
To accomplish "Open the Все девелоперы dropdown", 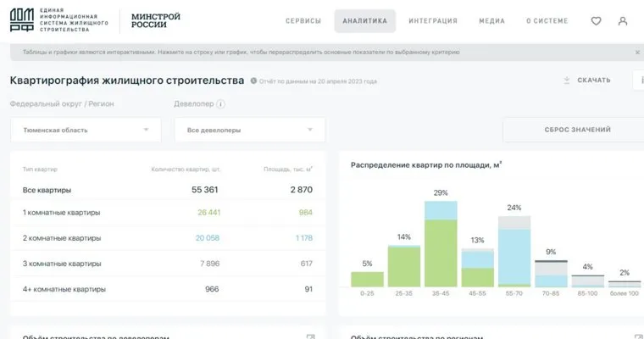I will [x=249, y=130].
